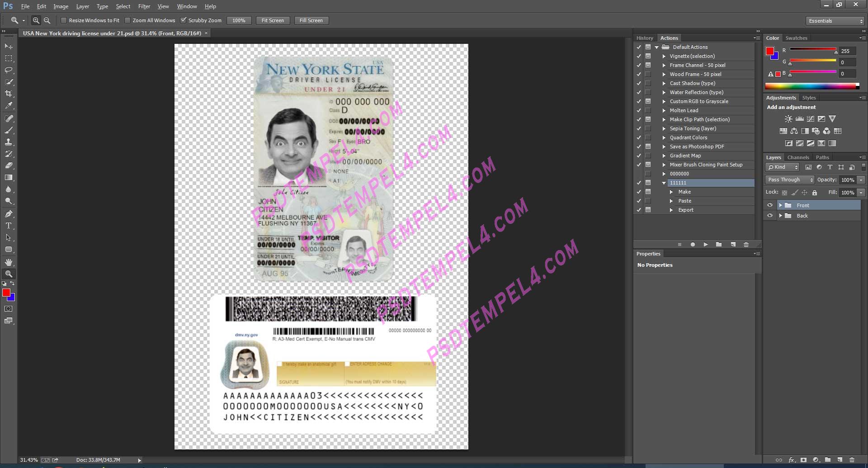The image size is (868, 468).
Task: Click the zoom percentage field in status bar
Action: point(28,459)
